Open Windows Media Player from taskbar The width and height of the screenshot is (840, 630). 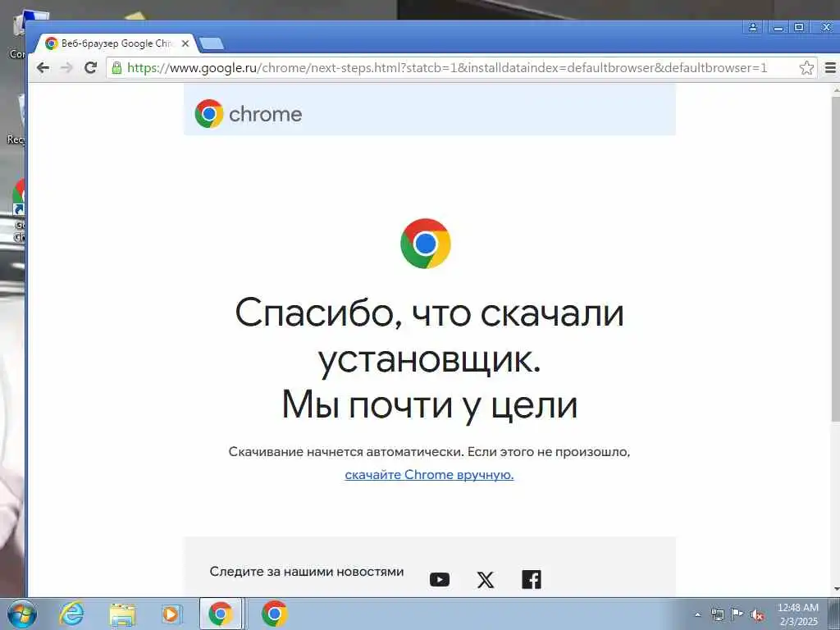tap(171, 614)
